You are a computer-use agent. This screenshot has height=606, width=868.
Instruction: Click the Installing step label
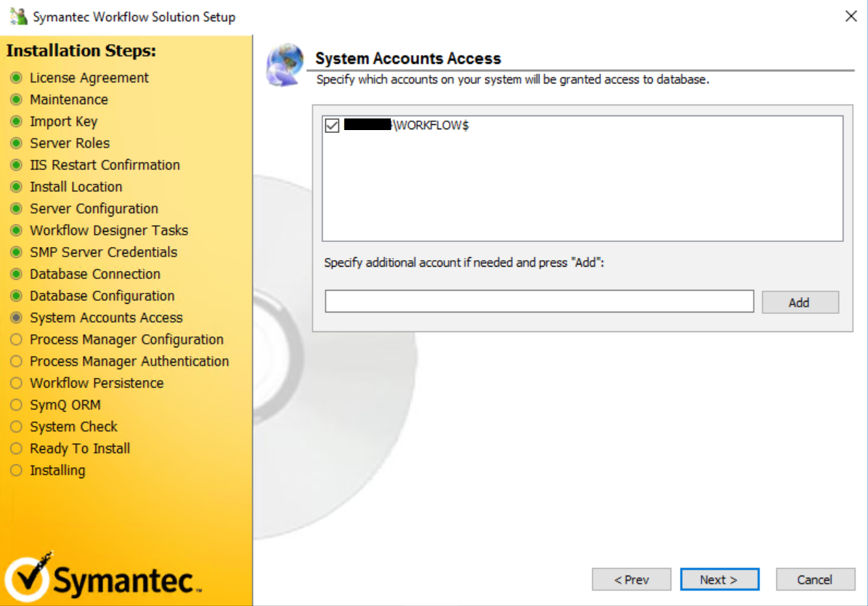[57, 470]
